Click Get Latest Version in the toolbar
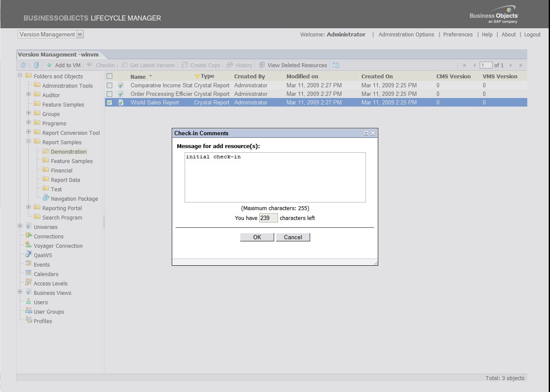This screenshot has height=392, width=550. click(x=148, y=65)
